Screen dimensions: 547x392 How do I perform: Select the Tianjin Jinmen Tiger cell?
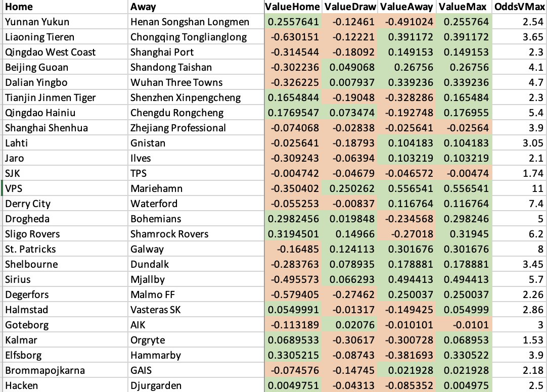click(65, 97)
